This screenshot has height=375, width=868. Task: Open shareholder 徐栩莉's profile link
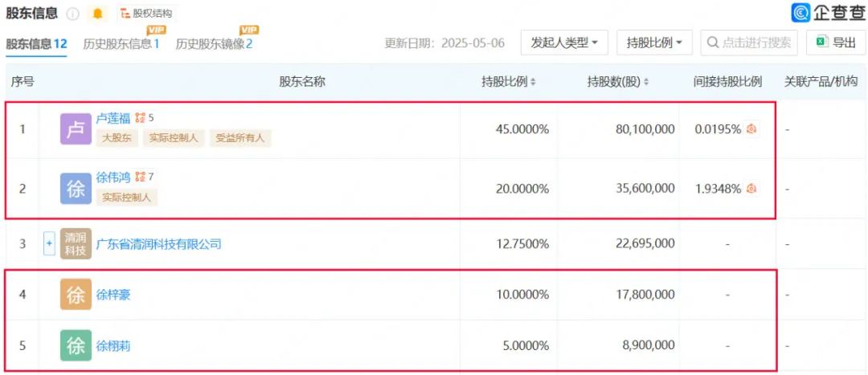point(113,346)
